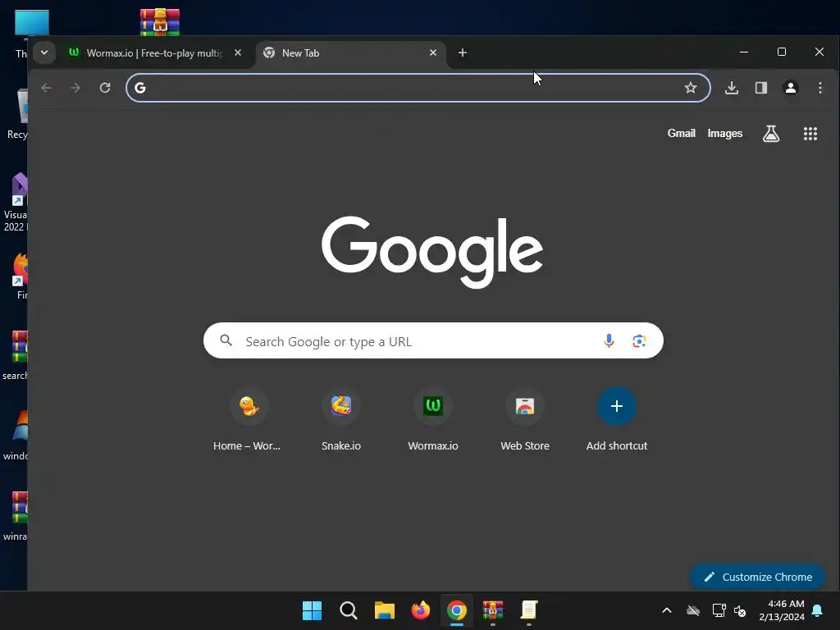The height and width of the screenshot is (630, 840).
Task: Go forward using the forward arrow
Action: pyautogui.click(x=75, y=88)
